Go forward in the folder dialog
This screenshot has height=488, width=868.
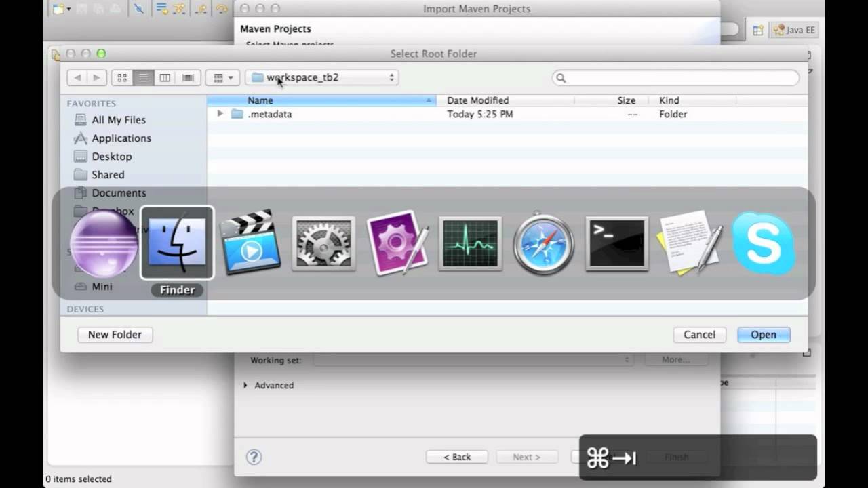(97, 78)
